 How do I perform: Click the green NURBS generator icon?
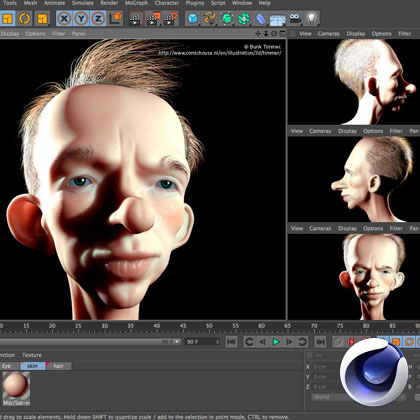(x=227, y=18)
